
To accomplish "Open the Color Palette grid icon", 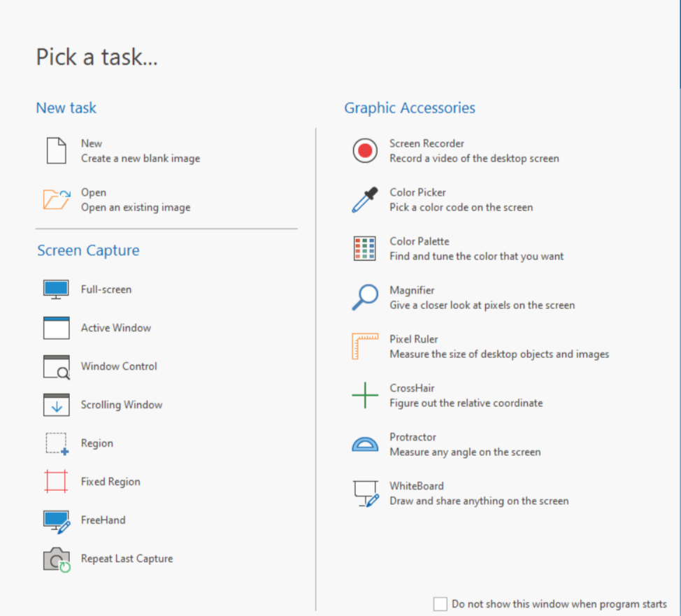I will pyautogui.click(x=365, y=248).
